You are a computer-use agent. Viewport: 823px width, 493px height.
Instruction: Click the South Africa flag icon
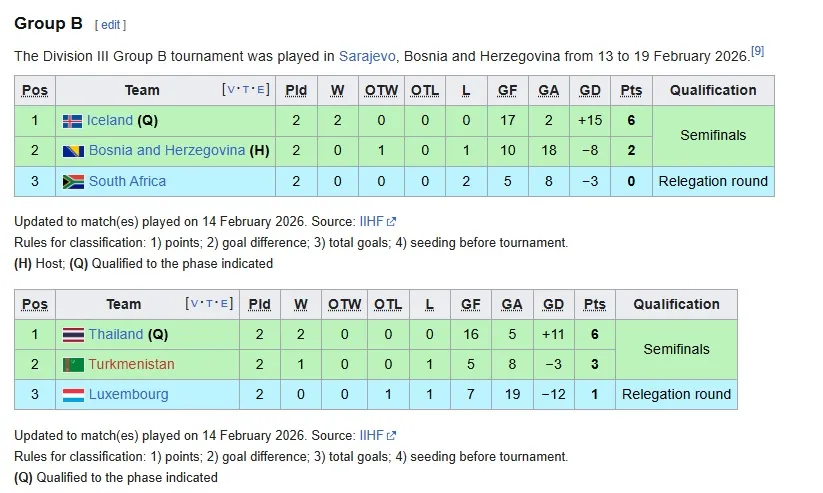(x=72, y=182)
